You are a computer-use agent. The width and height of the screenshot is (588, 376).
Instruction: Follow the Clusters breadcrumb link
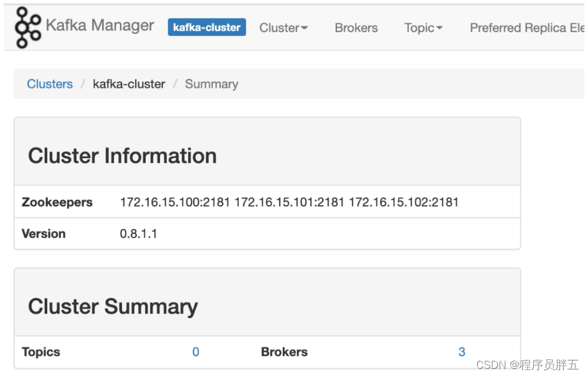(50, 84)
